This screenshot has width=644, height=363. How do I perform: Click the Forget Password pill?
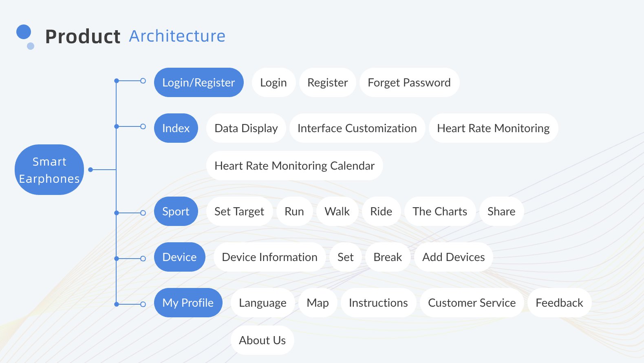pyautogui.click(x=409, y=82)
